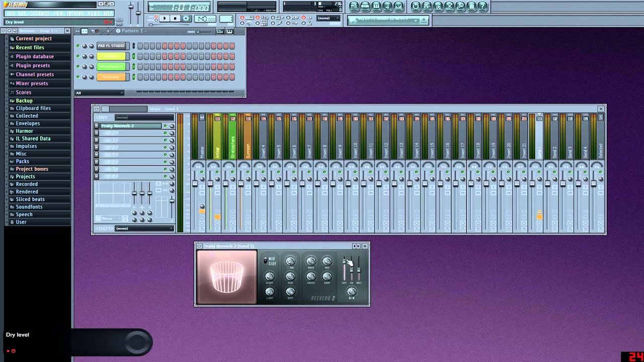Disable the Fruity Reeverb 2 effect slot

[x=165, y=126]
